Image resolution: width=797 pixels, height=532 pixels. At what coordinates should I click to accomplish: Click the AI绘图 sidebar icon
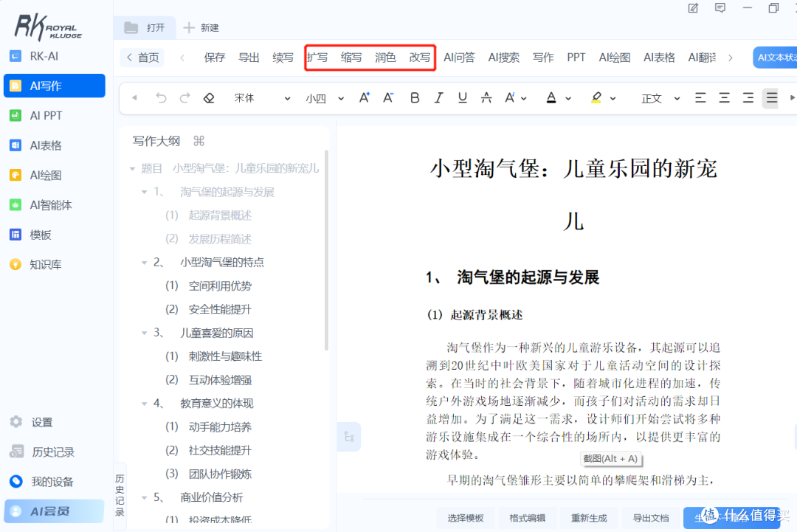coord(15,176)
